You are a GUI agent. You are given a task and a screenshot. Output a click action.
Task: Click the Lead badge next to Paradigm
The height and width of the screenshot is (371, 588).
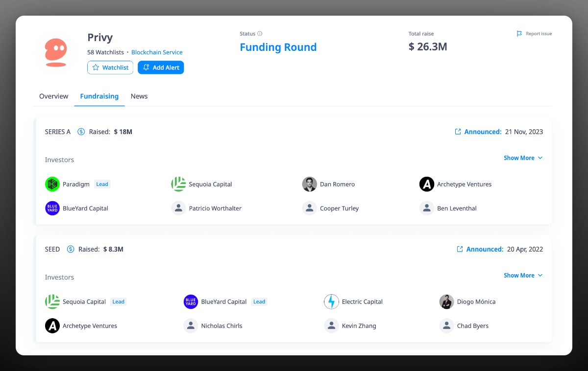tap(102, 184)
